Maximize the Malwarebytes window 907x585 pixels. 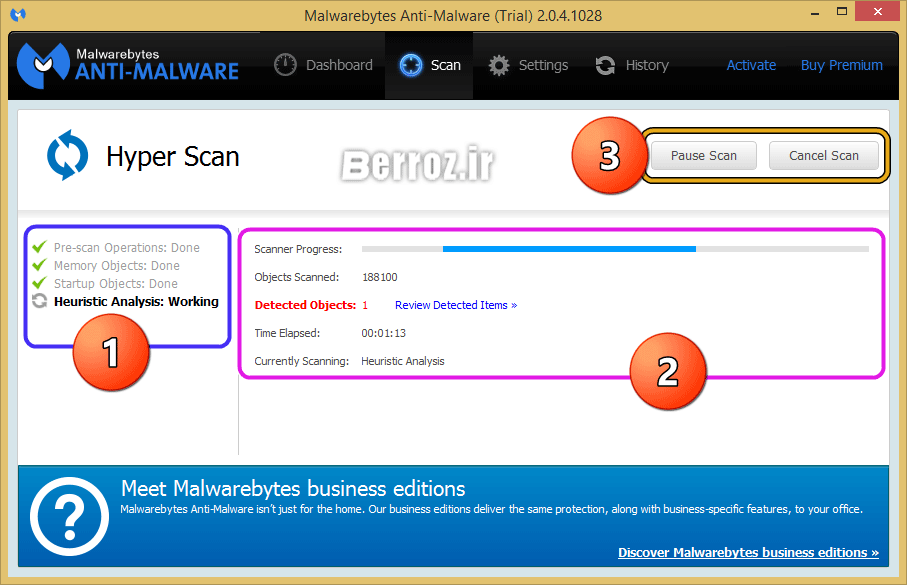click(842, 12)
